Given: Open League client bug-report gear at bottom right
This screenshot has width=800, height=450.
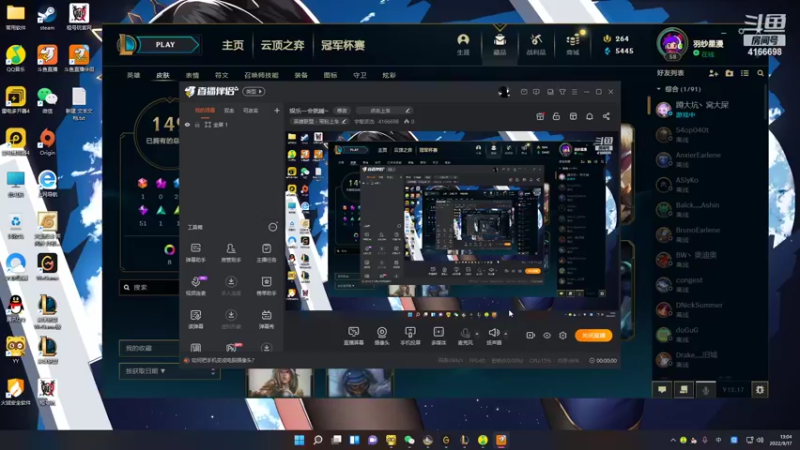Looking at the screenshot, I should tap(760, 390).
